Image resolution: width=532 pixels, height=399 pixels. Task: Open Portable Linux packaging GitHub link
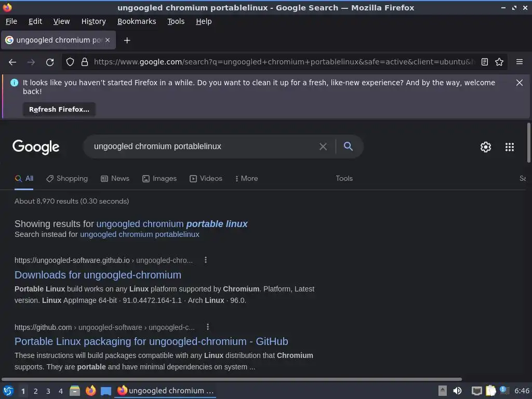(151, 341)
